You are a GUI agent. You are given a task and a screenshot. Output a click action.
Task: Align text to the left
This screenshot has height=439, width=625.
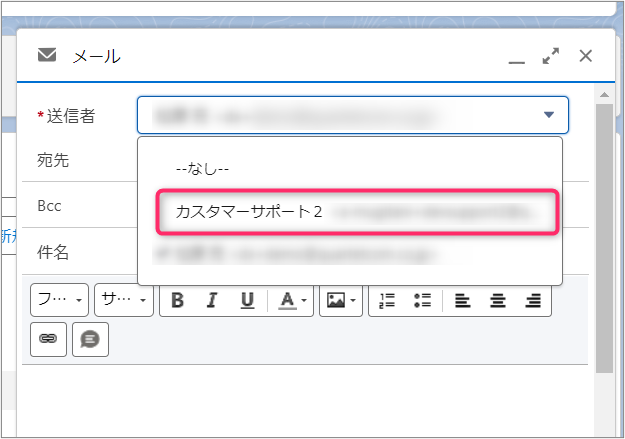tap(463, 300)
